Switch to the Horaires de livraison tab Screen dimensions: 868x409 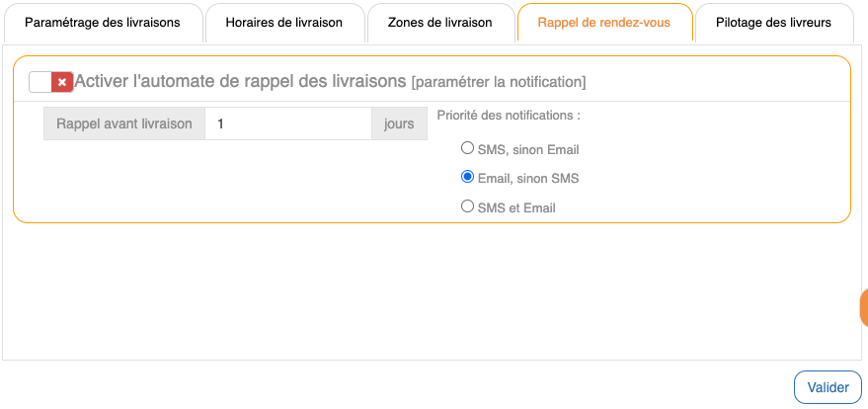(x=283, y=23)
